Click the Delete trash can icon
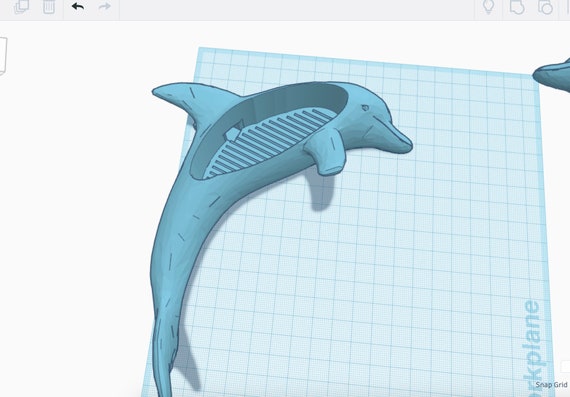Image resolution: width=570 pixels, height=397 pixels. pyautogui.click(x=49, y=6)
